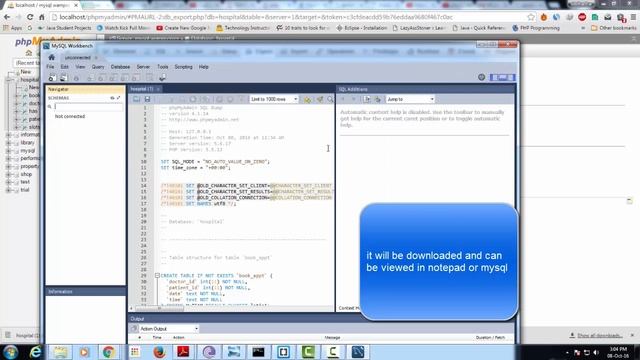The width and height of the screenshot is (640, 360).
Task: Click the find magnifier icon in editor
Action: click(330, 99)
